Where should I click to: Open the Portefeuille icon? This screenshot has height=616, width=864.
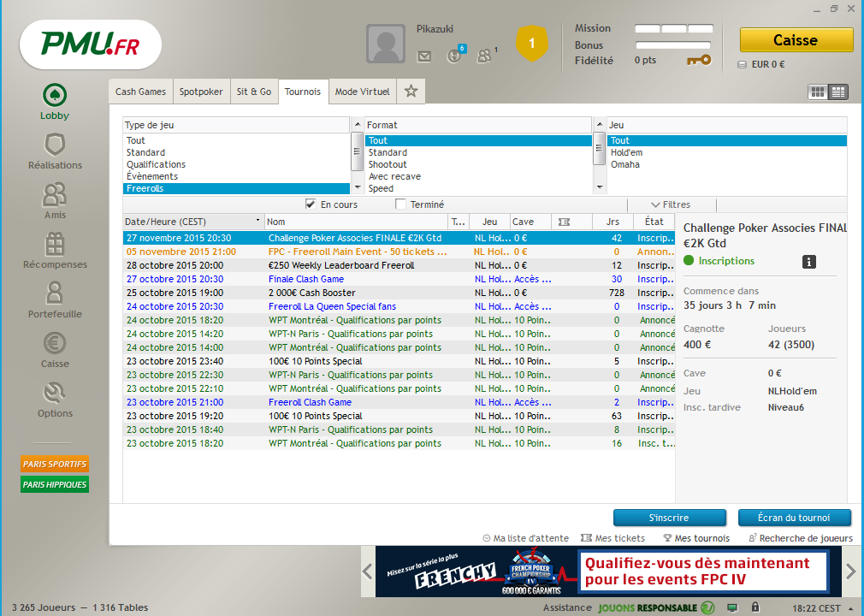pos(55,293)
